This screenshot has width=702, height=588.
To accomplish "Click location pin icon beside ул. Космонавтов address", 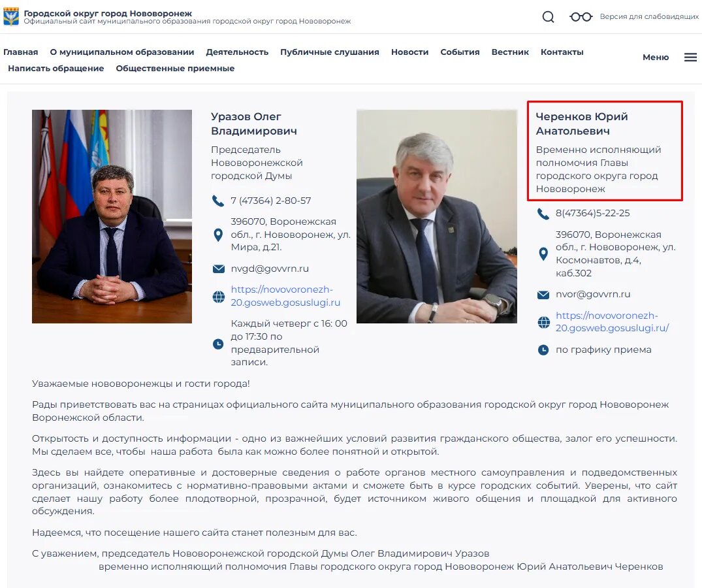I will point(543,254).
